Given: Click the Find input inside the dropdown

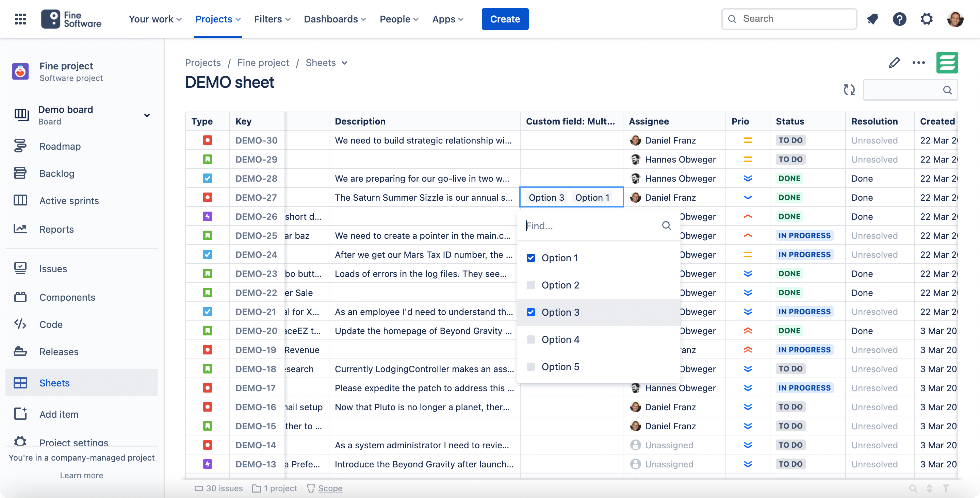Looking at the screenshot, I should click(590, 226).
